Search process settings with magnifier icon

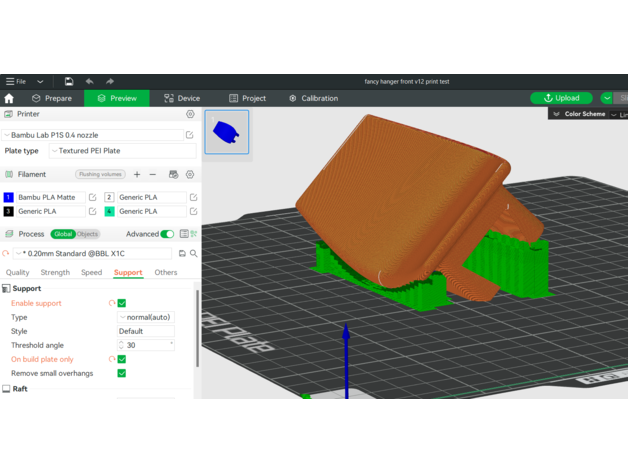[x=193, y=254]
